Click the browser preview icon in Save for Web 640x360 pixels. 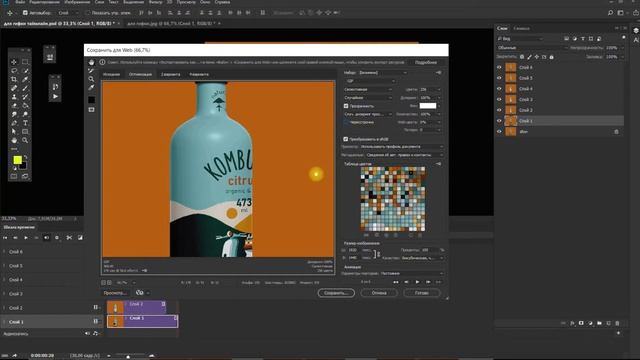[x=140, y=293]
